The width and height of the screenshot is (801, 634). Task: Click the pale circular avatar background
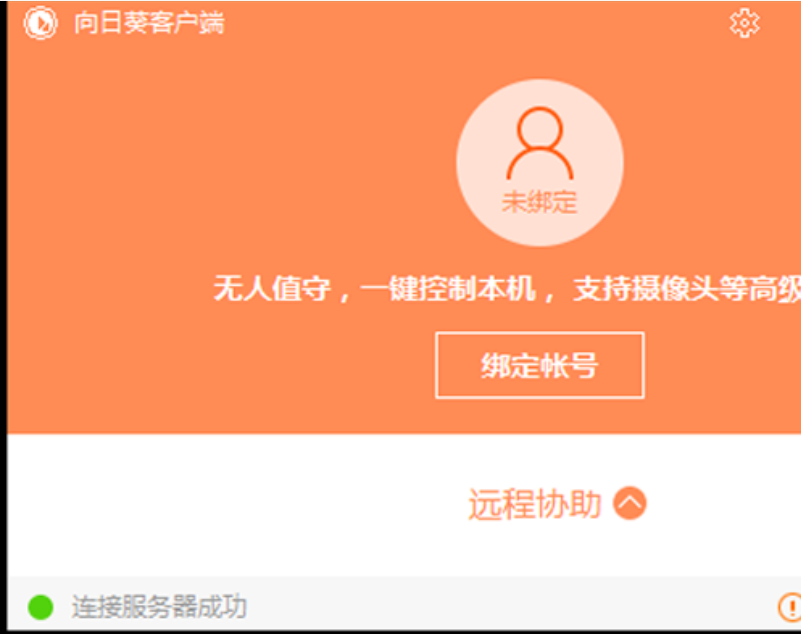(x=539, y=162)
